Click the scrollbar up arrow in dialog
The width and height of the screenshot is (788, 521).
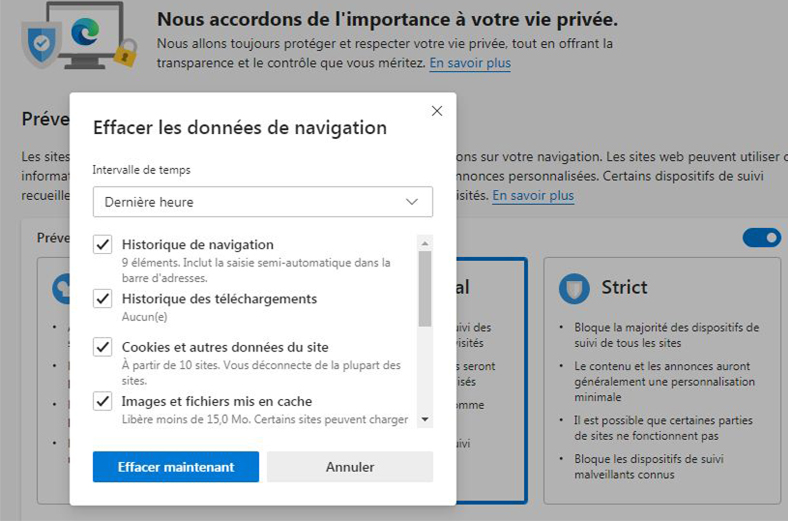click(x=425, y=244)
